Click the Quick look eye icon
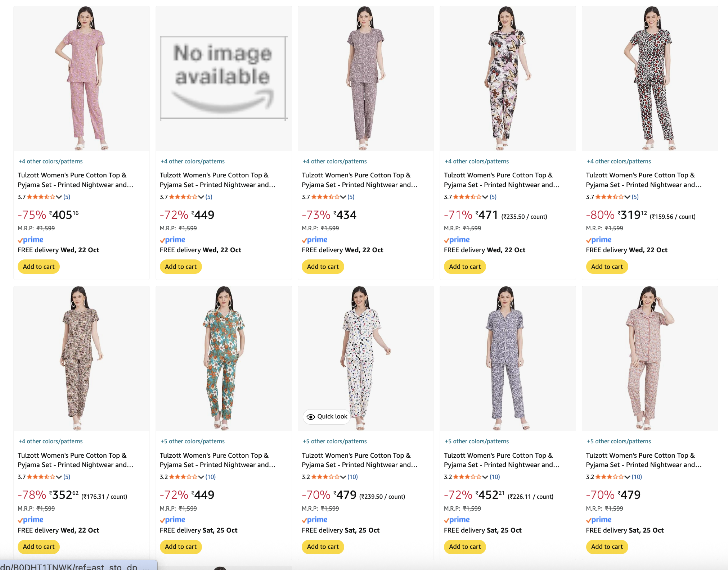The height and width of the screenshot is (570, 728). [310, 417]
